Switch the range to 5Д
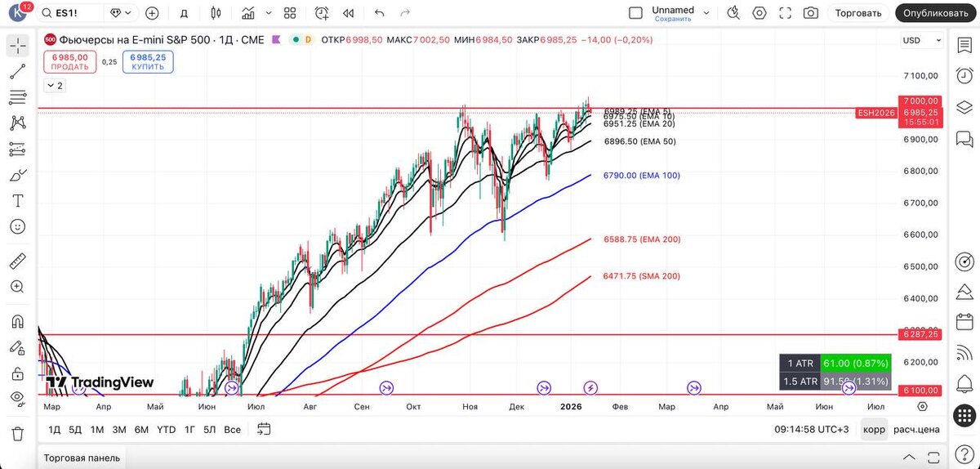The height and width of the screenshot is (469, 980). pos(75,429)
